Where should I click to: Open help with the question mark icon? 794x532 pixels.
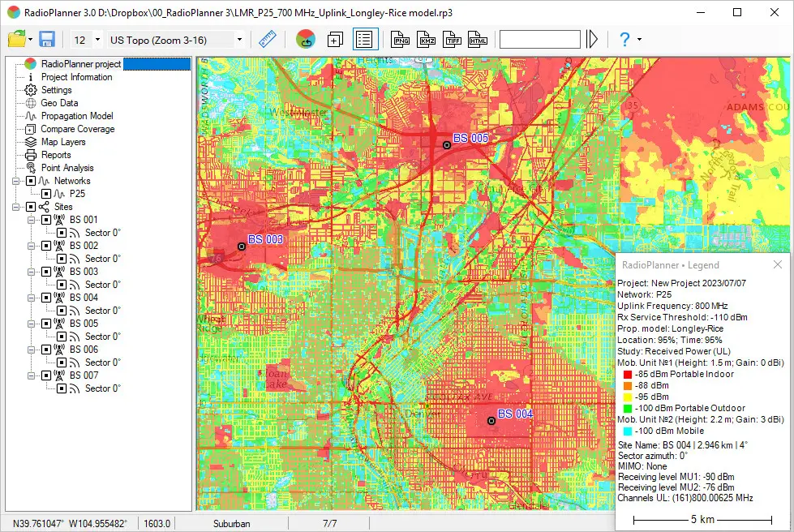[624, 39]
